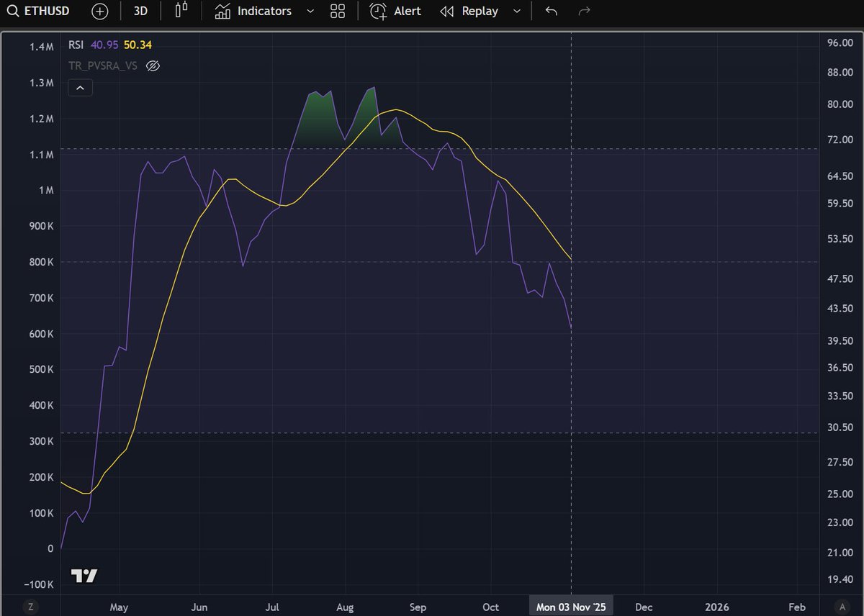Image resolution: width=864 pixels, height=616 pixels.
Task: Click the 1.4 M left scale label
Action: coord(41,47)
